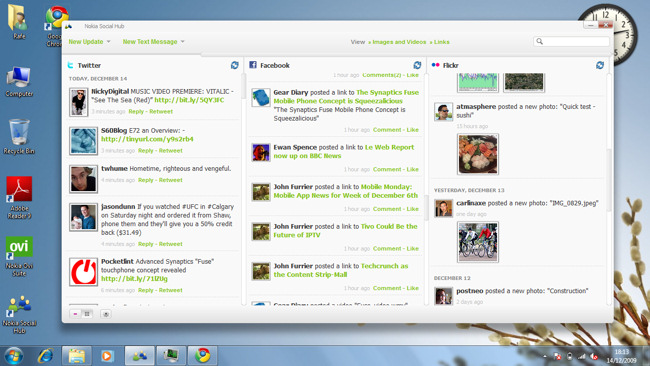Open NickyDigital's profile picture
The image size is (650, 366).
click(78, 102)
